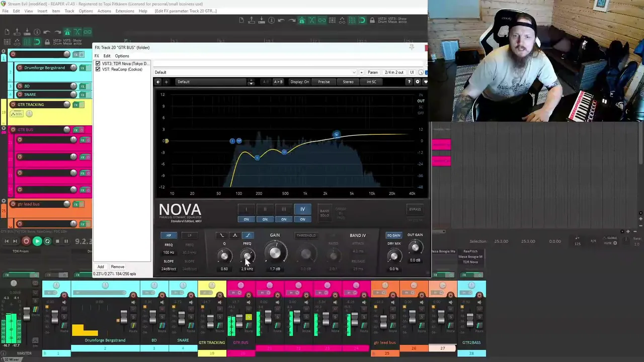Open the Precise quality mode selector
This screenshot has width=644, height=362.
tap(324, 82)
